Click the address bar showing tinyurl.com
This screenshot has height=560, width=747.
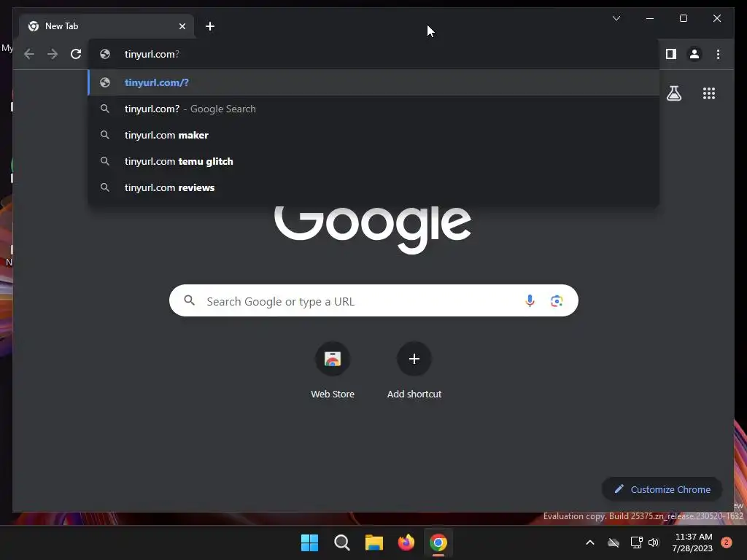[x=373, y=54]
